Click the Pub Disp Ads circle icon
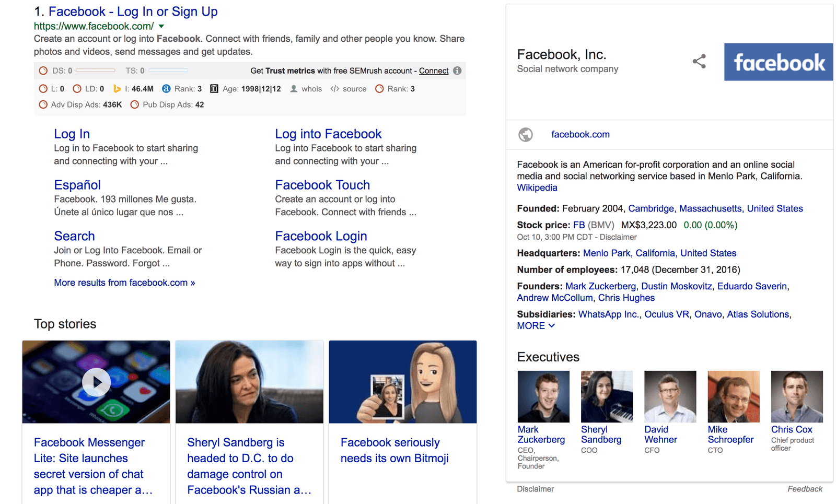 click(135, 104)
